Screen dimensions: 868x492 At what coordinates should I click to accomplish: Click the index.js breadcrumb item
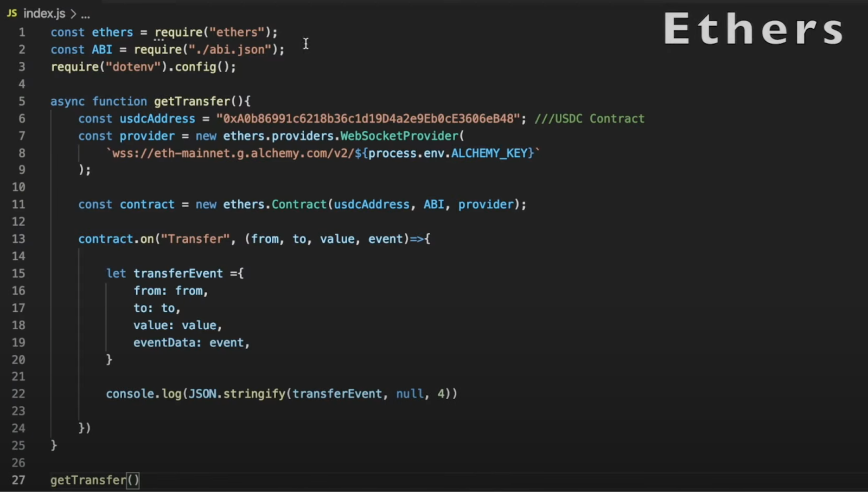pos(44,14)
